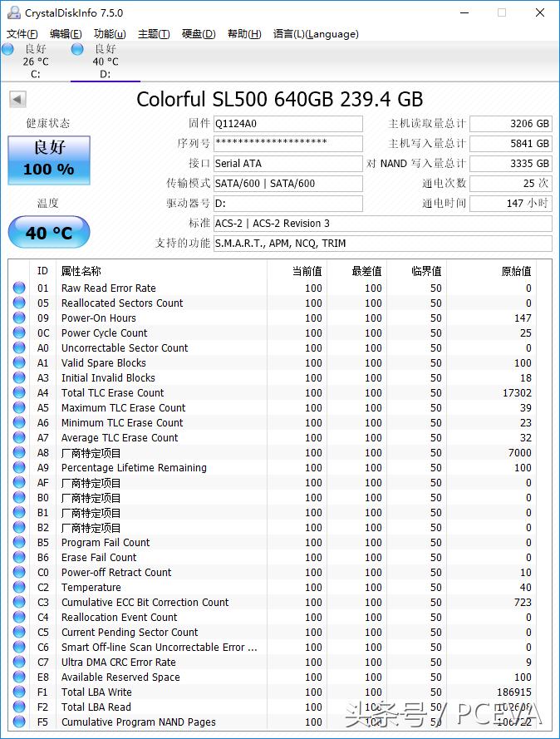560x739 pixels.
Task: Click the SATA/600 transfer mode field
Action: pos(287,184)
